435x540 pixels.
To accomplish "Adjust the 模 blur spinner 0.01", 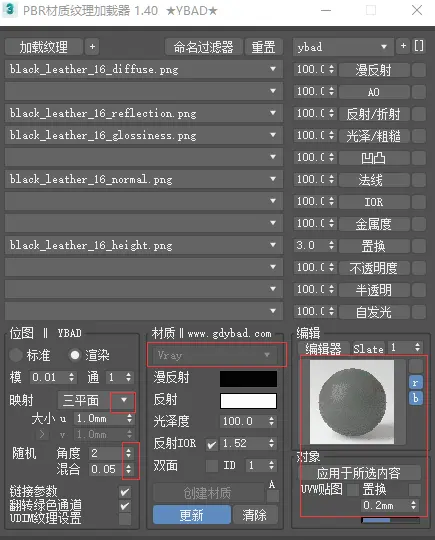I will pos(71,377).
